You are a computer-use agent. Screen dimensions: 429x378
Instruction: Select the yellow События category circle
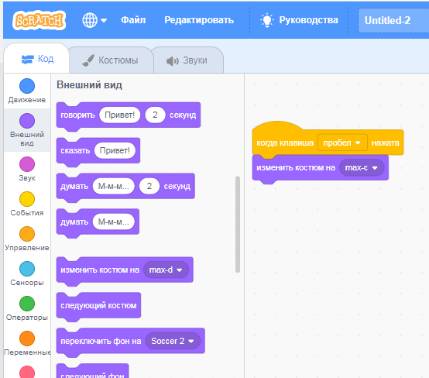tap(27, 199)
